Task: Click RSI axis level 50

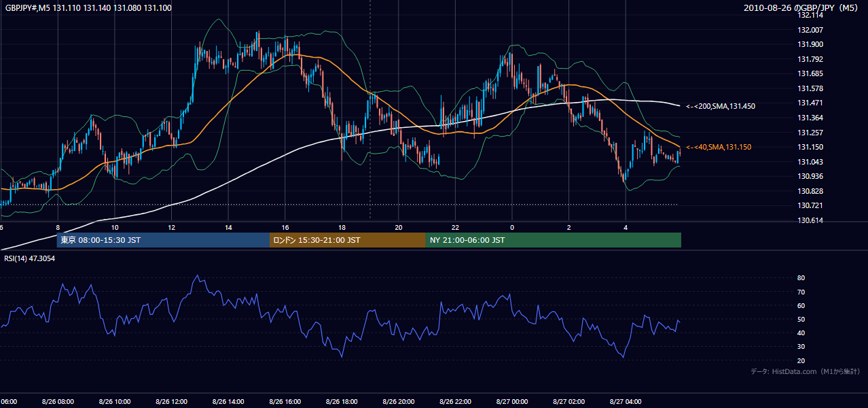Action: pyautogui.click(x=801, y=319)
